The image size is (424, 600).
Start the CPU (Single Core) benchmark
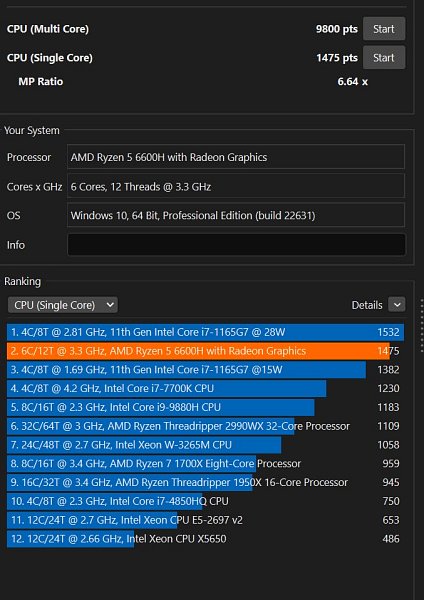pos(384,58)
